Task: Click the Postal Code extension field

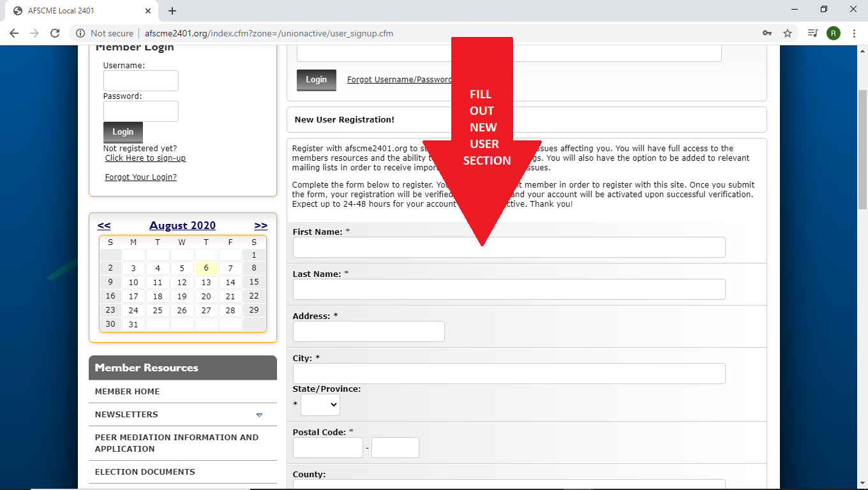Action: [395, 447]
